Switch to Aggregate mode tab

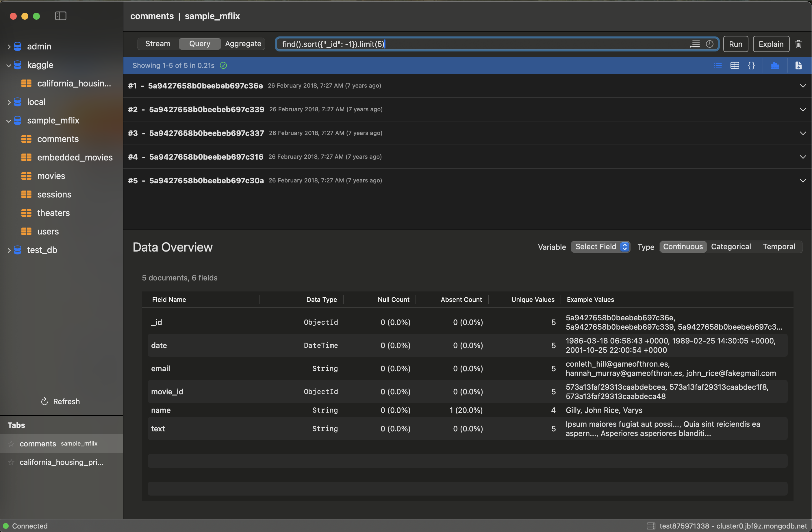(x=243, y=44)
